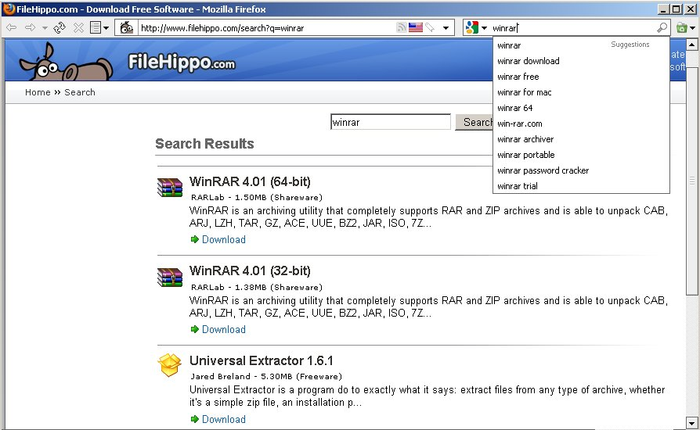The width and height of the screenshot is (700, 430).
Task: Click the tag icon in the address bar
Action: point(429,28)
